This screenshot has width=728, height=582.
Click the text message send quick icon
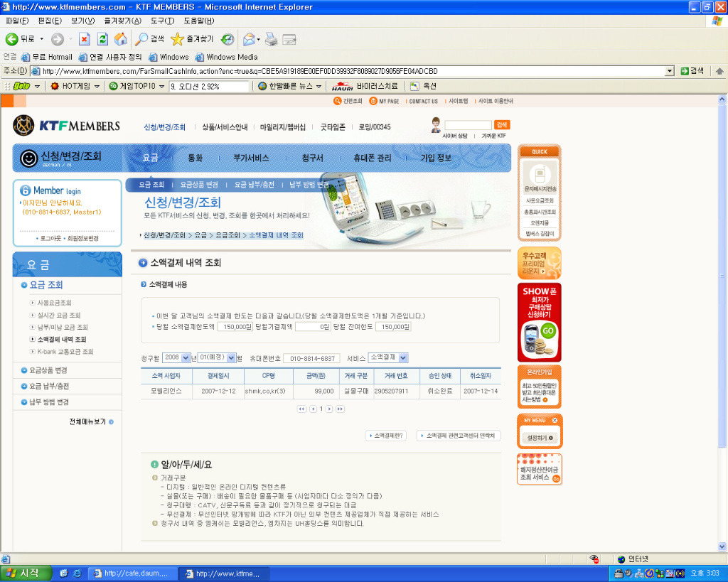(540, 176)
